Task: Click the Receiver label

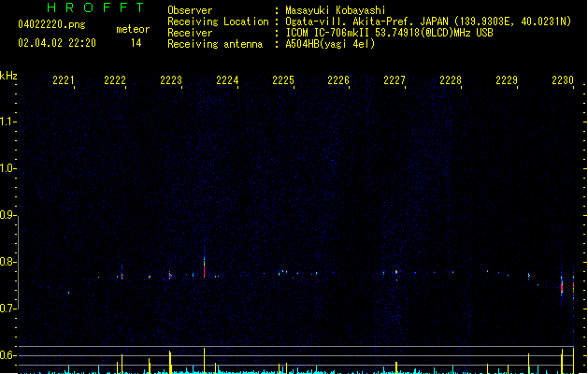Action: tap(190, 33)
